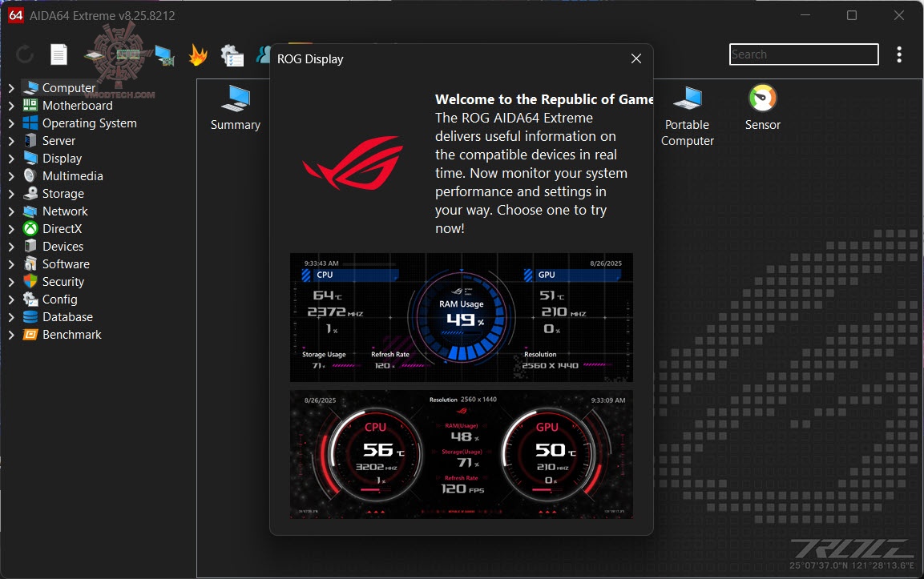Open the memory module toolbar icon
The height and width of the screenshot is (579, 924).
click(128, 54)
